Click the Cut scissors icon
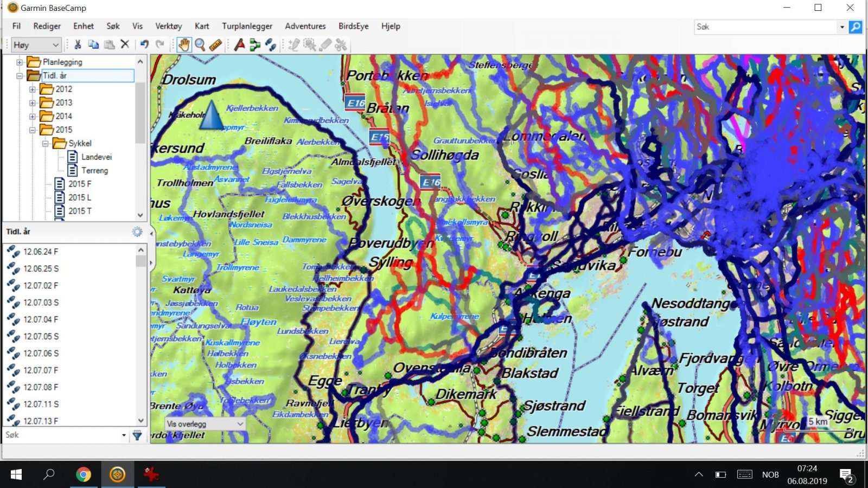This screenshot has width=868, height=488. pyautogui.click(x=78, y=44)
